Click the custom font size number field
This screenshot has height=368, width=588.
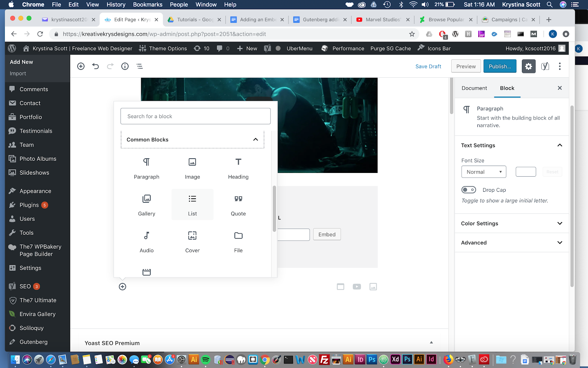point(526,172)
